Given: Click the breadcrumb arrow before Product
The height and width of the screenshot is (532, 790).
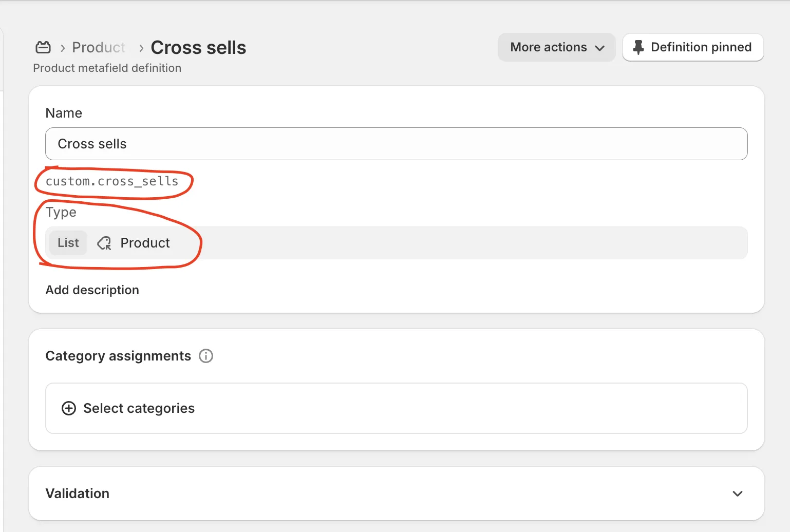Looking at the screenshot, I should click(63, 48).
